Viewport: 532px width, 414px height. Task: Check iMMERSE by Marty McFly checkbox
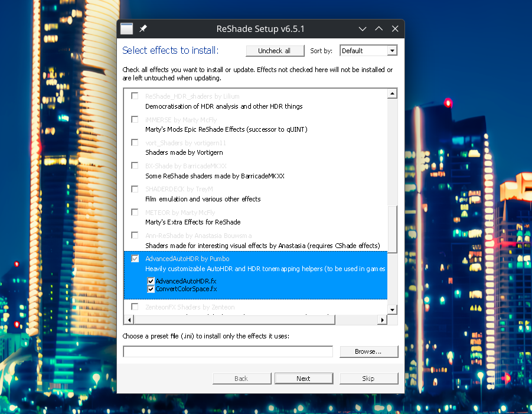[x=135, y=119]
